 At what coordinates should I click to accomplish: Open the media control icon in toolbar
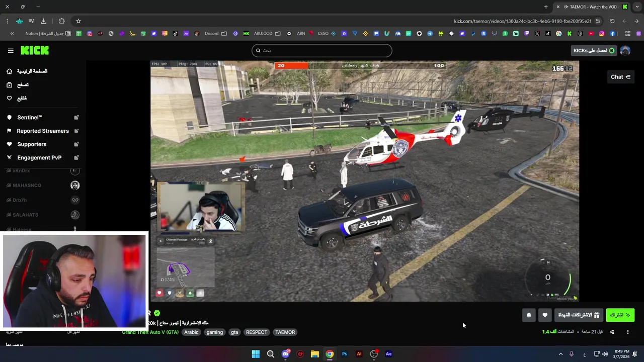pos(31,21)
